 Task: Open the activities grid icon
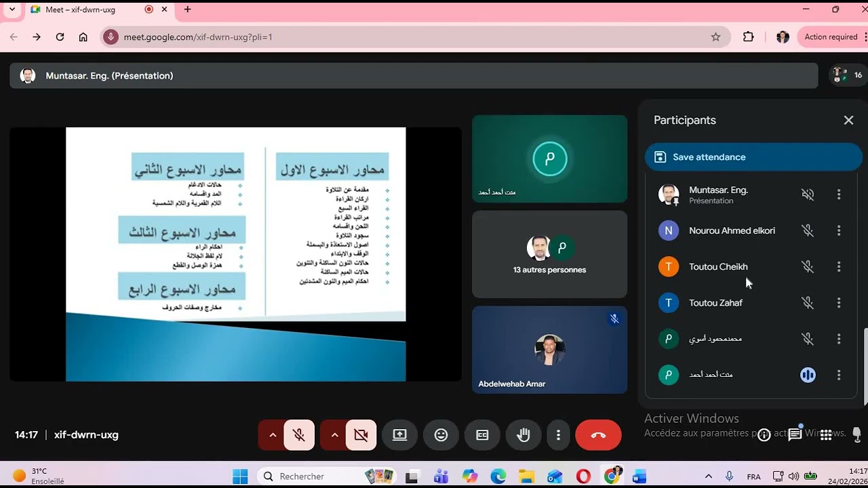coord(826,435)
